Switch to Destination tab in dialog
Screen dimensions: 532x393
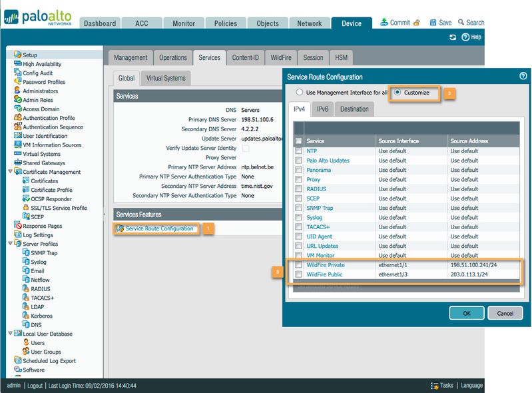(354, 109)
